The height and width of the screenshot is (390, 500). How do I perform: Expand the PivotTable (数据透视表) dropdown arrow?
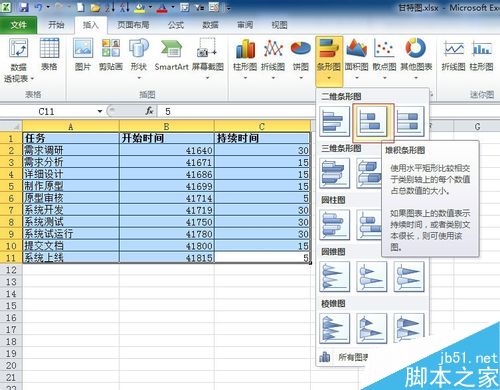tap(32, 79)
